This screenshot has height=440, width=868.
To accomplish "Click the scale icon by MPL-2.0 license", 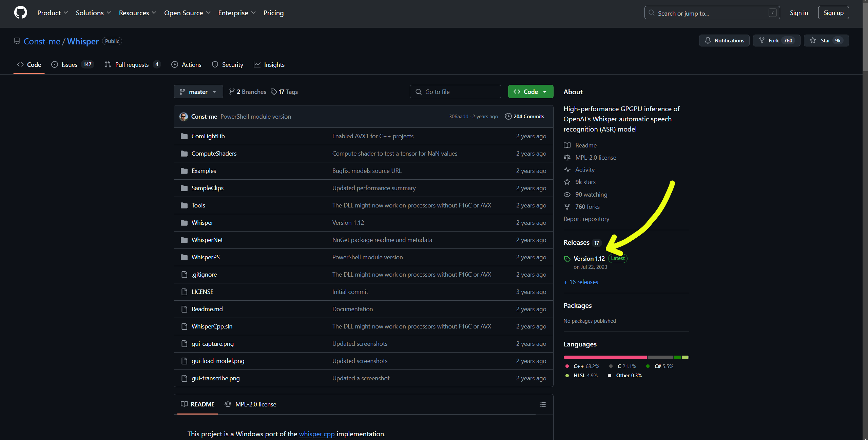I will click(567, 157).
